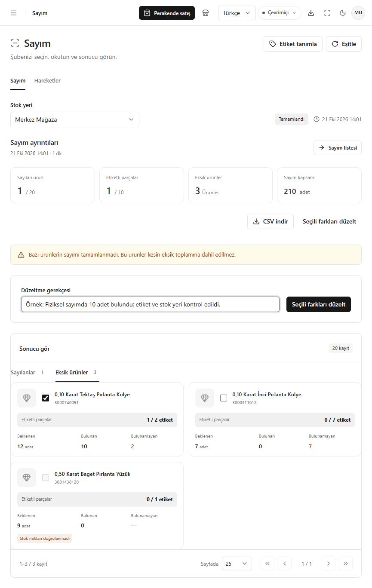Image resolution: width=372 pixels, height=588 pixels.
Task: Switch to dark mode moon icon
Action: [343, 13]
